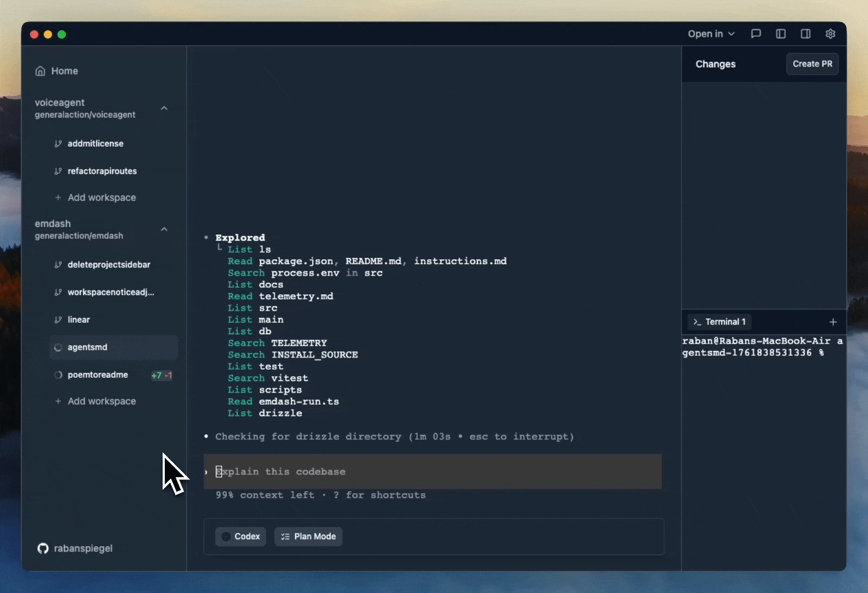Collapse the emdash project section
This screenshot has width=868, height=593.
164,230
